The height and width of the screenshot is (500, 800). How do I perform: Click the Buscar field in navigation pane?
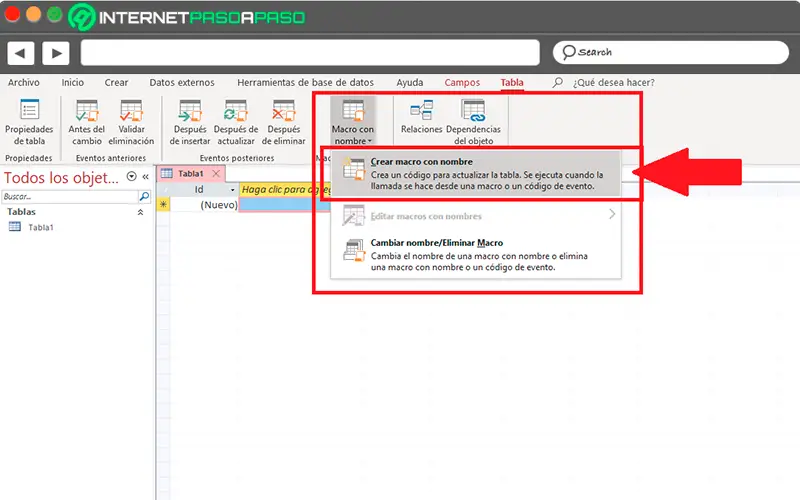(x=70, y=196)
